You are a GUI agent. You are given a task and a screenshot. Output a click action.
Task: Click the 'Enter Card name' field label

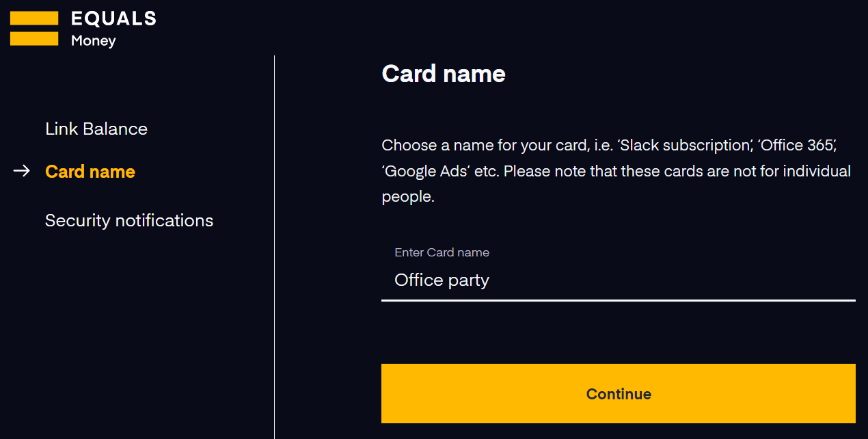pos(442,252)
